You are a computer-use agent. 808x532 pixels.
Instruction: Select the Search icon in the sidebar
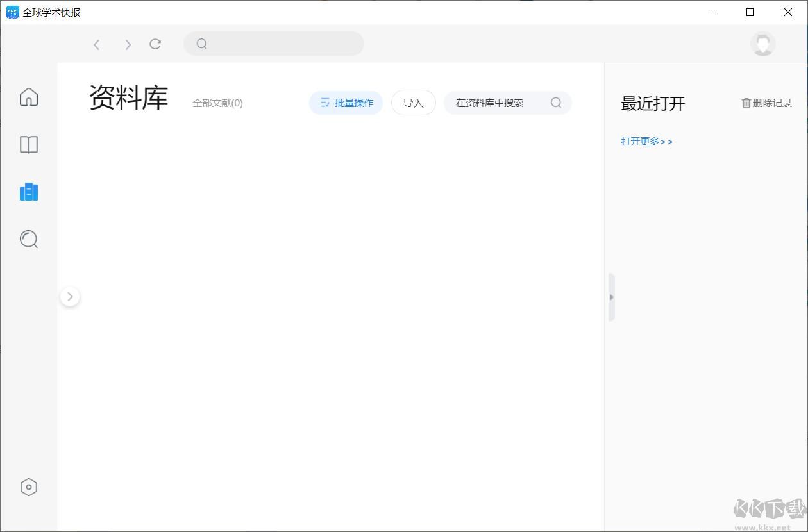pos(28,239)
